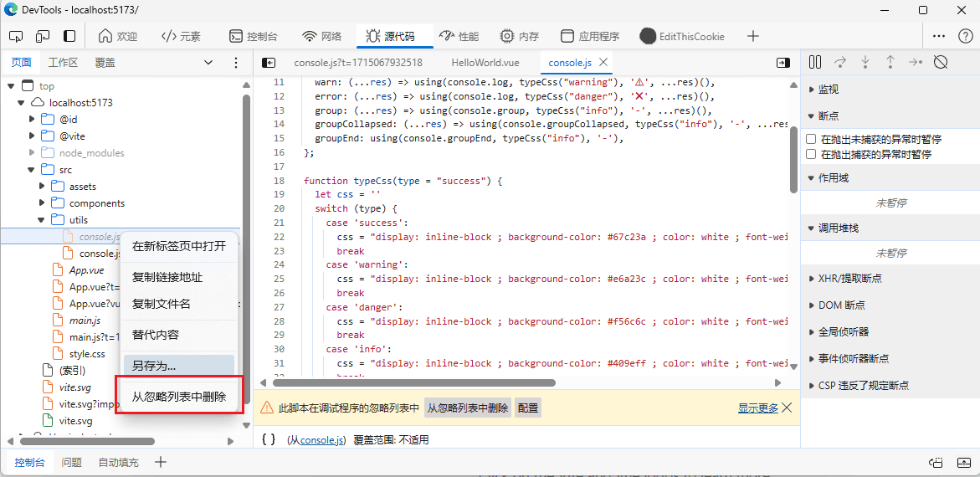The image size is (980, 477).
Task: Enable pause on caught exceptions checkbox
Action: pos(811,154)
